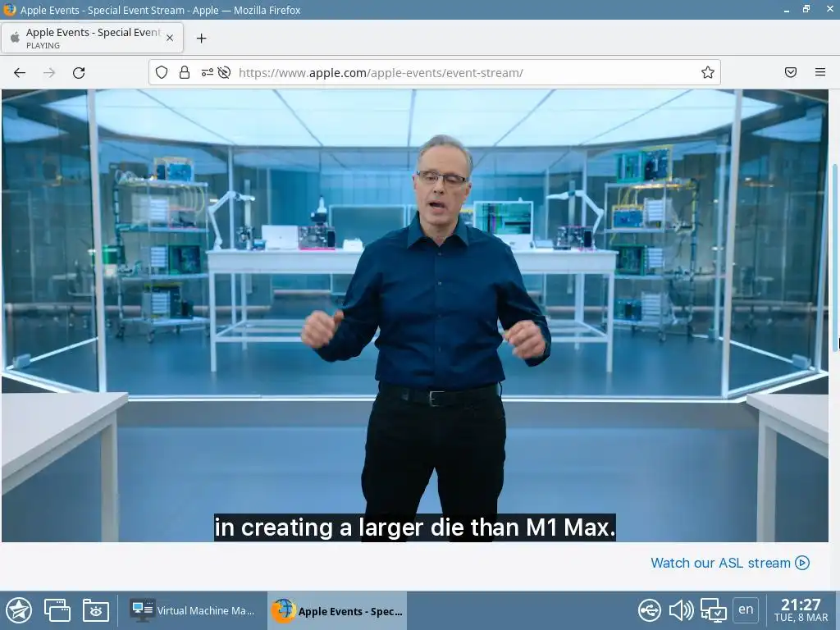Change the keyboard layout en indicator

(x=745, y=609)
